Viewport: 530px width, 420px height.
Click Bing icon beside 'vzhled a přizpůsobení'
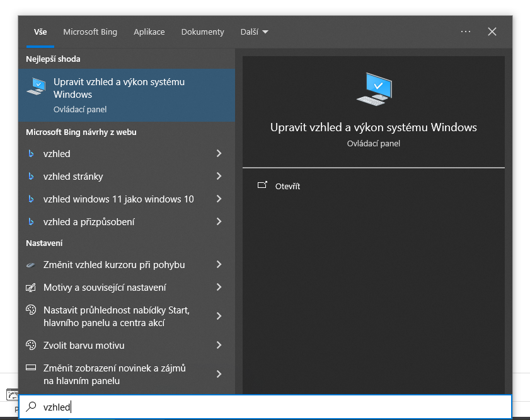(x=31, y=221)
